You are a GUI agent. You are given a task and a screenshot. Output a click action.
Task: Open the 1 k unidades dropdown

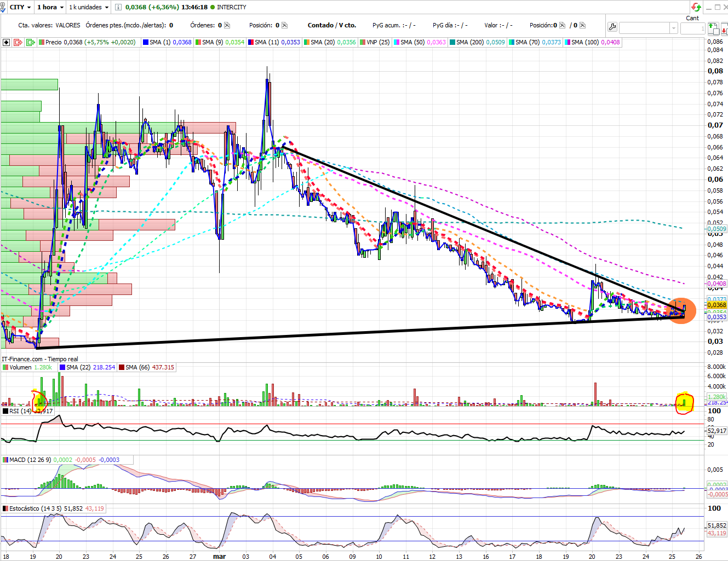coord(88,7)
